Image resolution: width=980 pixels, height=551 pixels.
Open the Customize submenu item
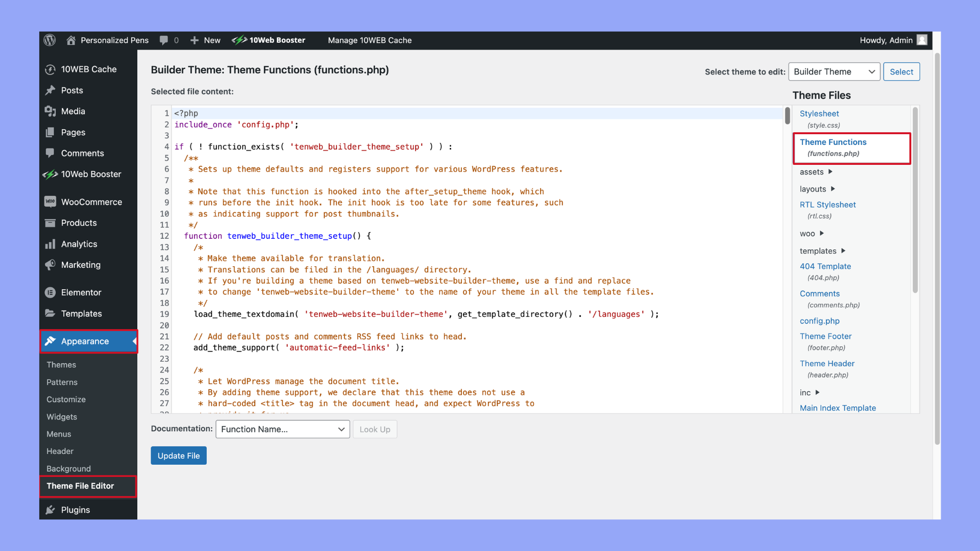(66, 399)
